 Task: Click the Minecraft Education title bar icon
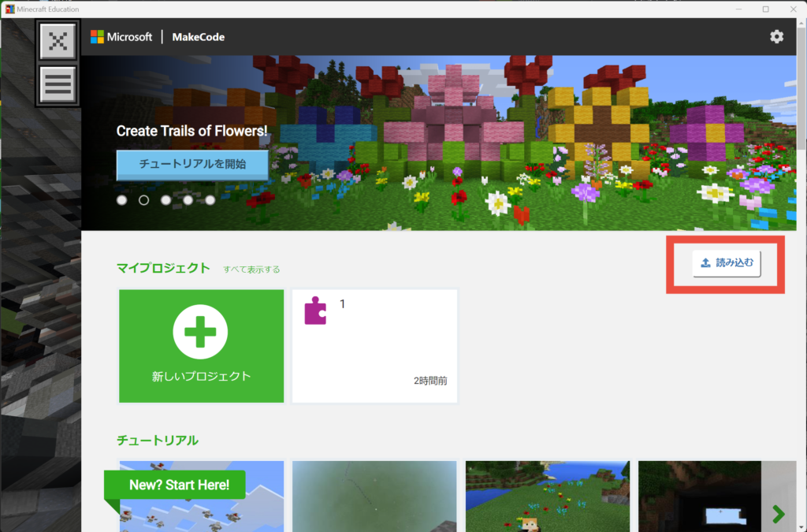coord(9,9)
